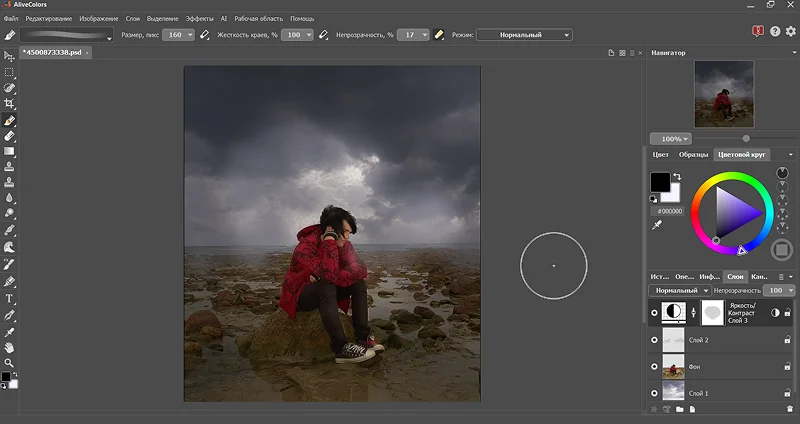Select the Clone Stamp tool
The height and width of the screenshot is (424, 800).
pos(9,167)
